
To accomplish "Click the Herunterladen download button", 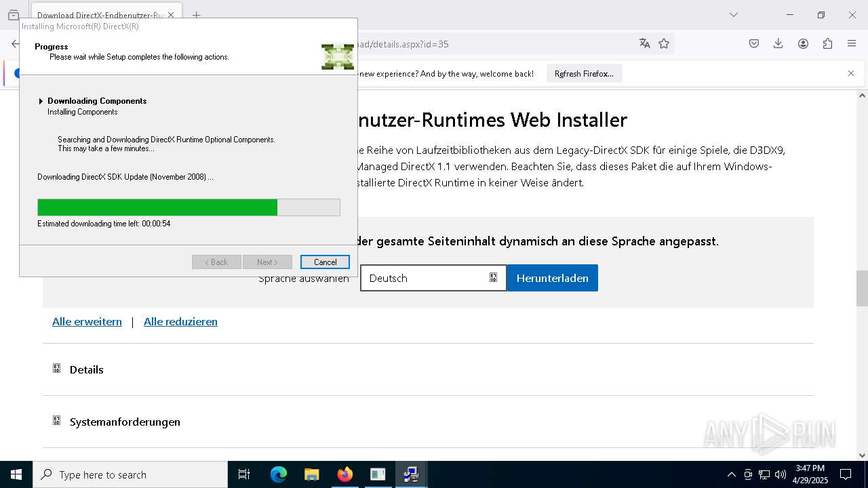I will coord(553,278).
